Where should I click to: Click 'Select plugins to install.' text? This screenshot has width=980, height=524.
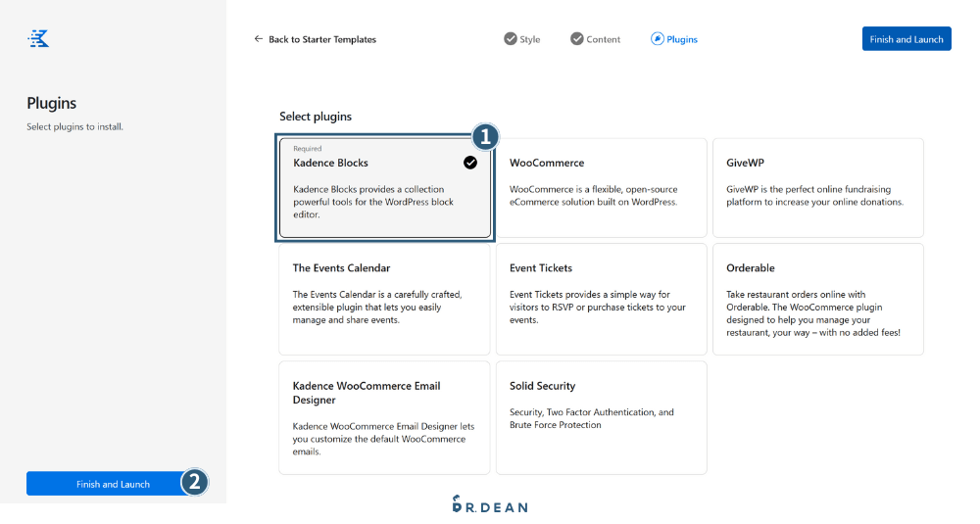(75, 126)
